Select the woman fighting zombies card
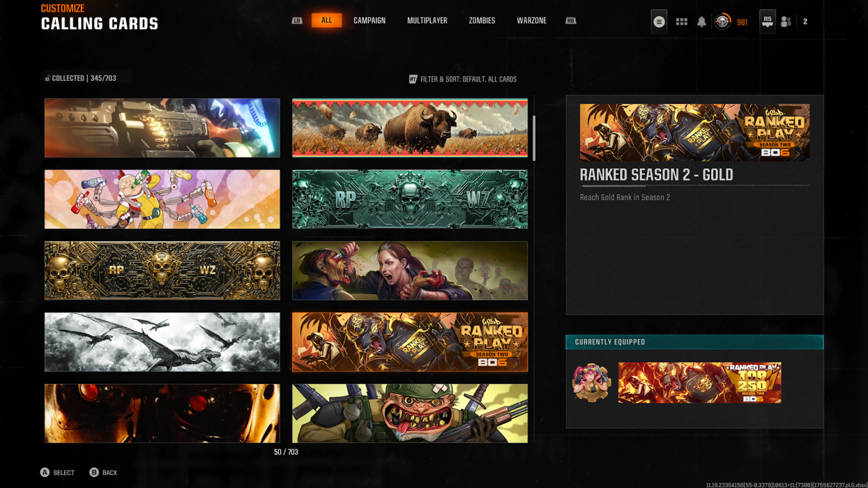Image resolution: width=868 pixels, height=488 pixels. coord(410,270)
